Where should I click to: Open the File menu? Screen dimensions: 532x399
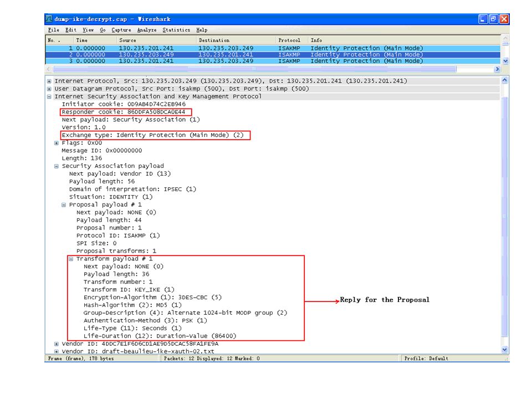[x=54, y=30]
